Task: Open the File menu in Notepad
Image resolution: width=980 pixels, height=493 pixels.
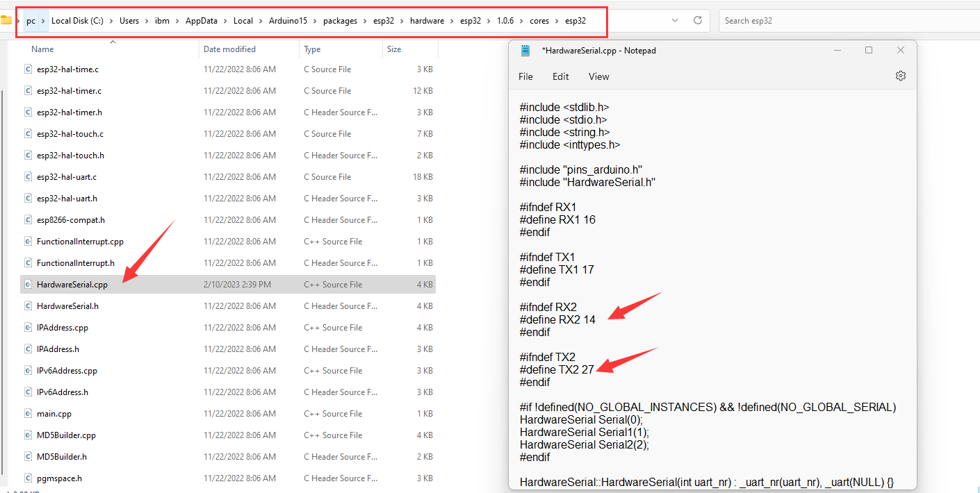Action: click(525, 76)
